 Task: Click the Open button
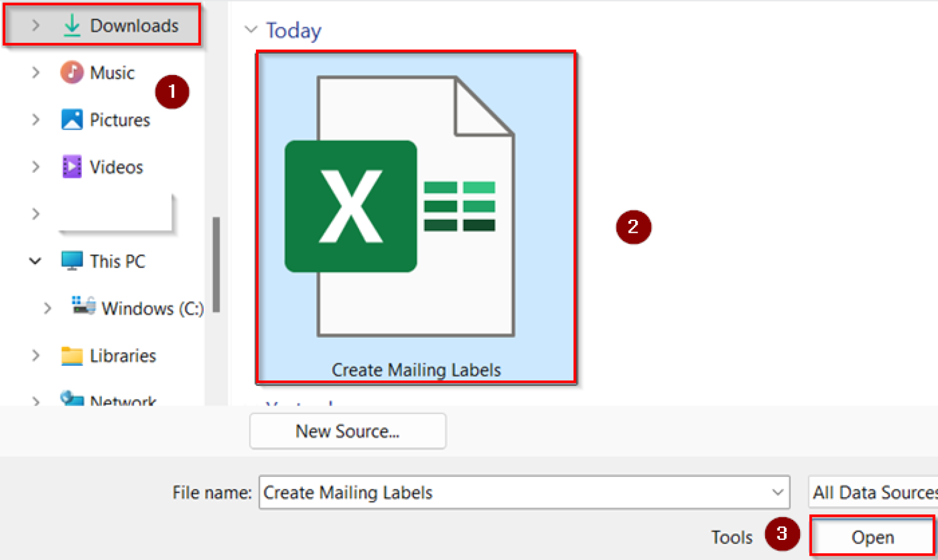pyautogui.click(x=872, y=537)
